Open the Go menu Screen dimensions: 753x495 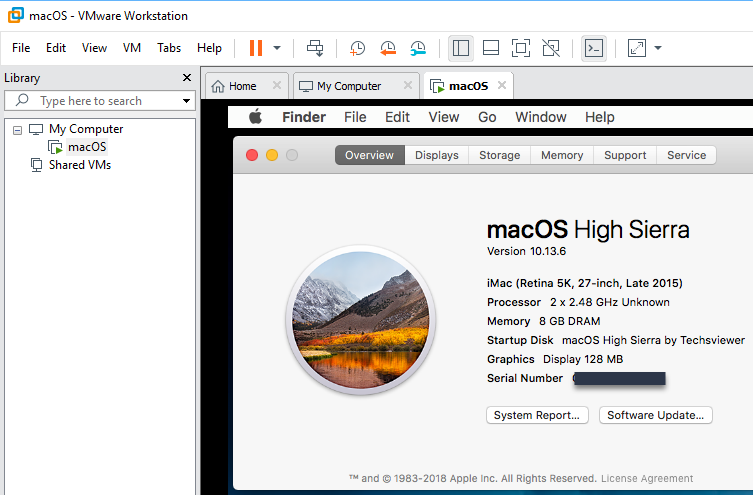coord(487,117)
